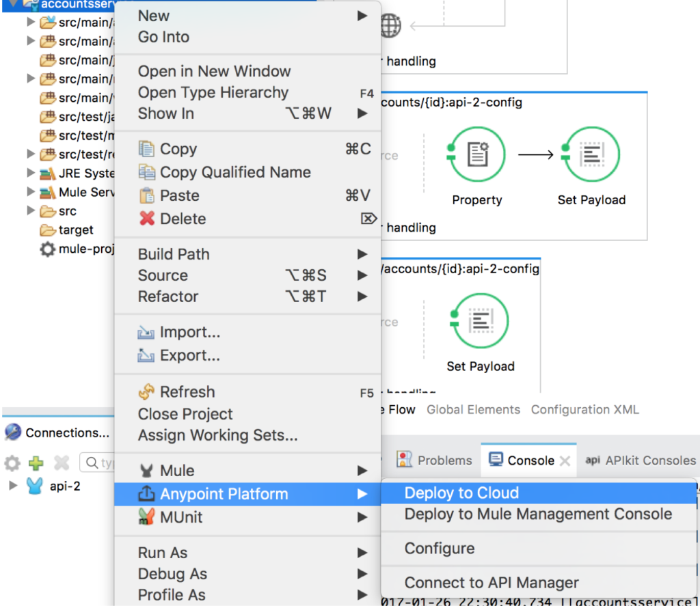This screenshot has width=700, height=608.
Task: Click the Connections filter search field
Action: (x=97, y=462)
